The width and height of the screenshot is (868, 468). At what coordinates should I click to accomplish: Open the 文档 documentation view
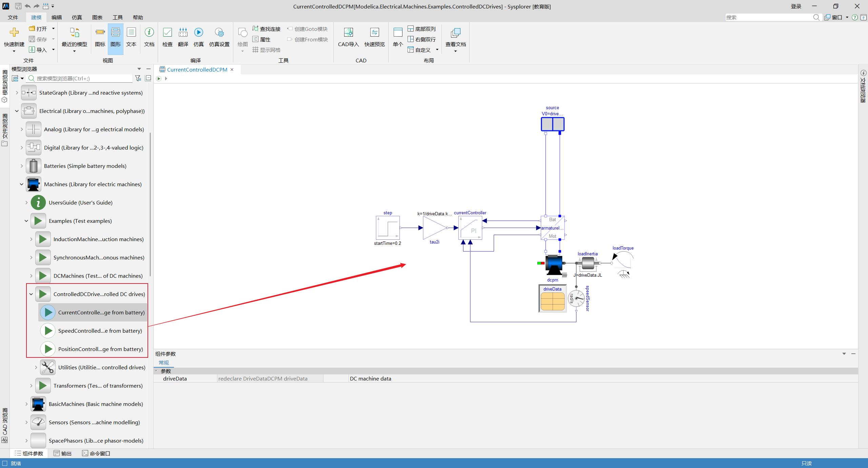pyautogui.click(x=149, y=32)
